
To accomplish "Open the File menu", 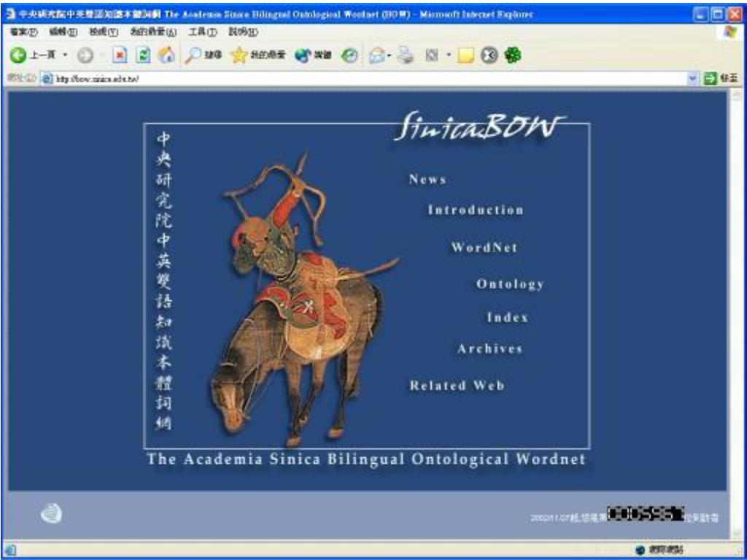I will pos(24,32).
